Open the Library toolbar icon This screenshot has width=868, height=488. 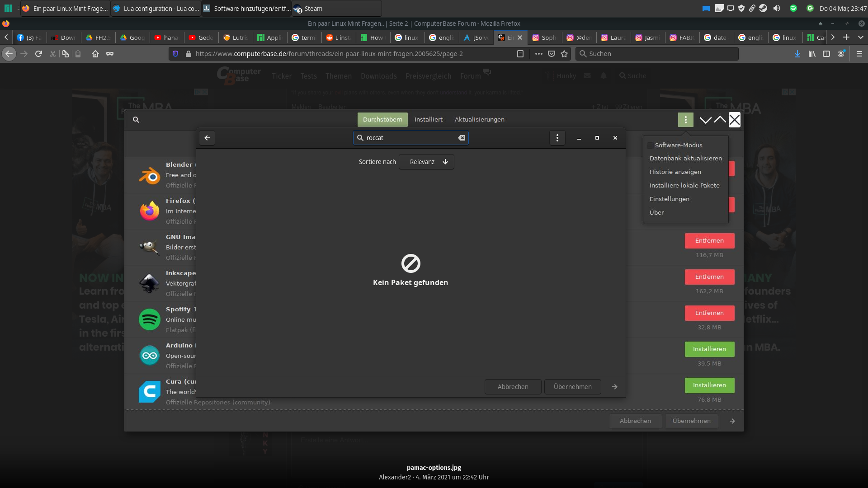[812, 54]
